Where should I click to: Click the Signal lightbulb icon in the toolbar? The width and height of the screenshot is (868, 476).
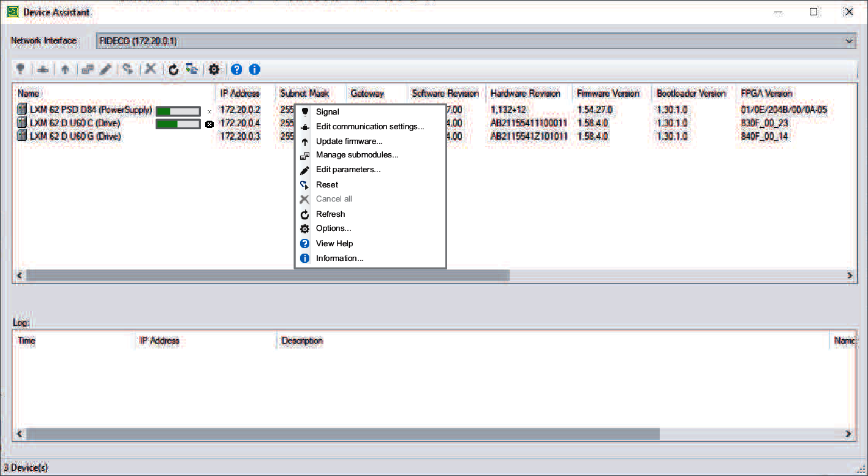pyautogui.click(x=20, y=69)
